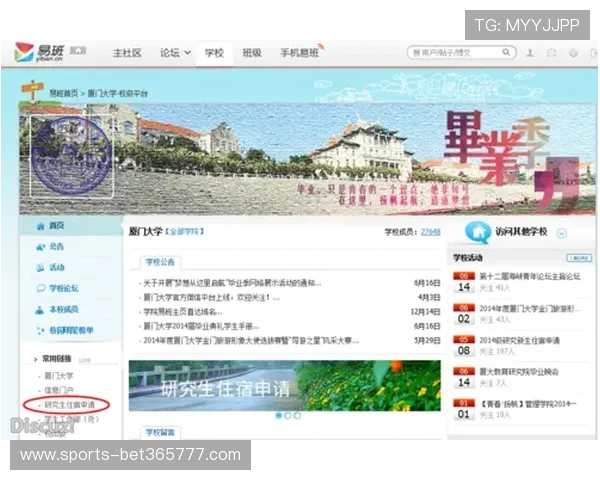Click the 全部学院 link beside 厦门大学
The image size is (600, 480).
pos(184,232)
